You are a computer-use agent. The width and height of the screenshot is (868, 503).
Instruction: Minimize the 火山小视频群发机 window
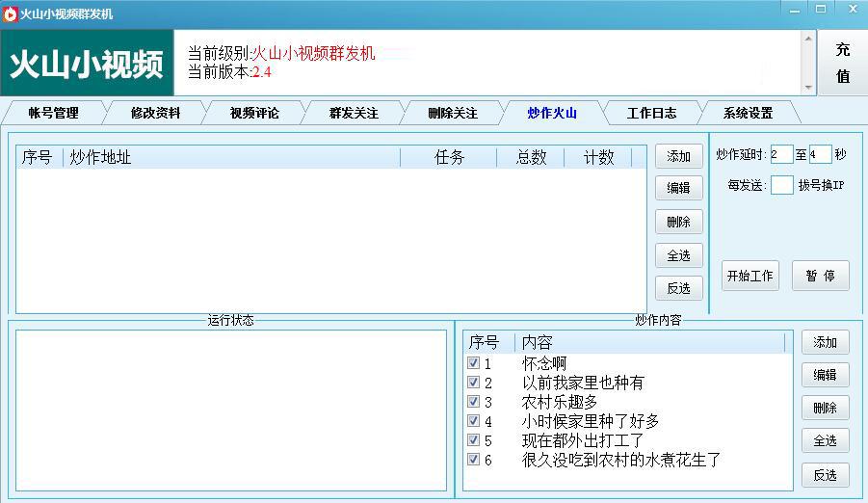tap(795, 10)
